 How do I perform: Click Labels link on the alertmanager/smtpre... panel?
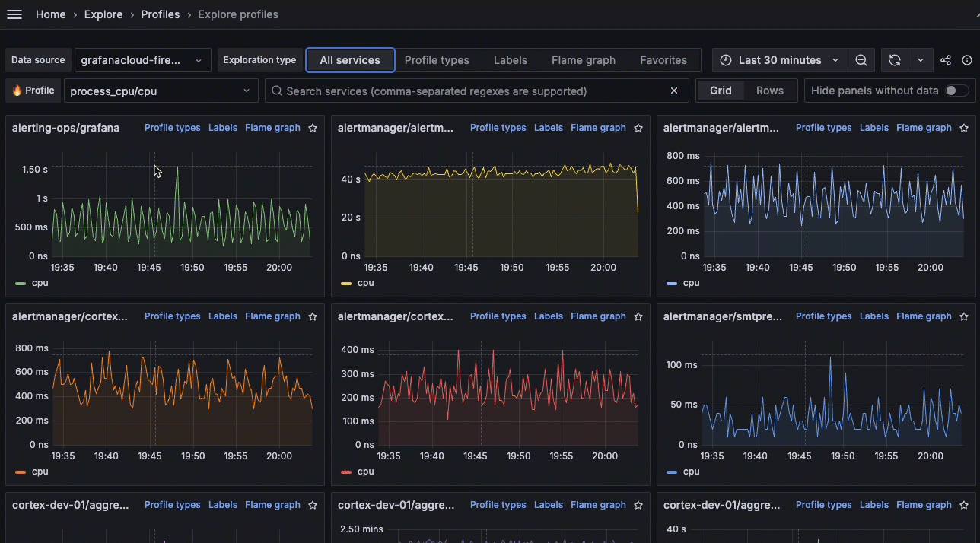873,316
